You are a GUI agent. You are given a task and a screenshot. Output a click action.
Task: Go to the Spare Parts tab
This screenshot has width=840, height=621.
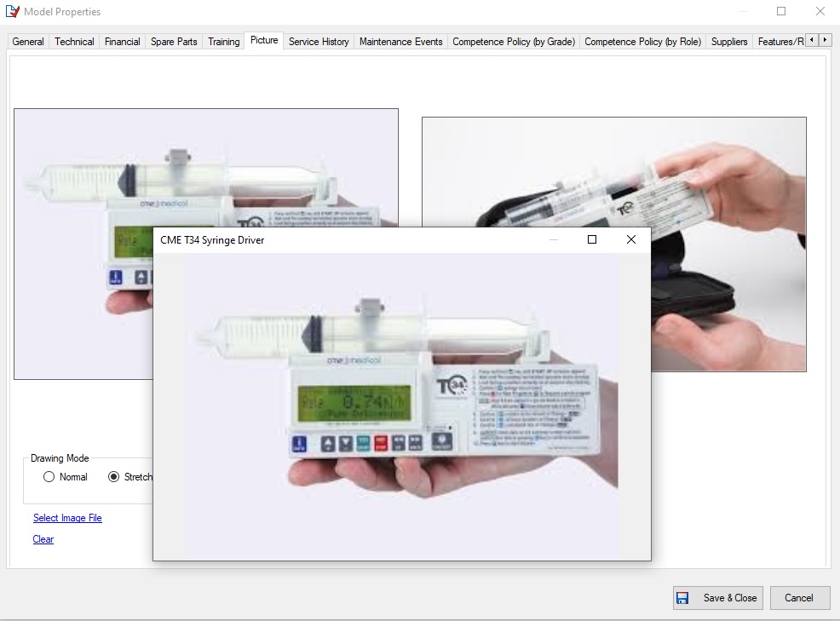[174, 42]
